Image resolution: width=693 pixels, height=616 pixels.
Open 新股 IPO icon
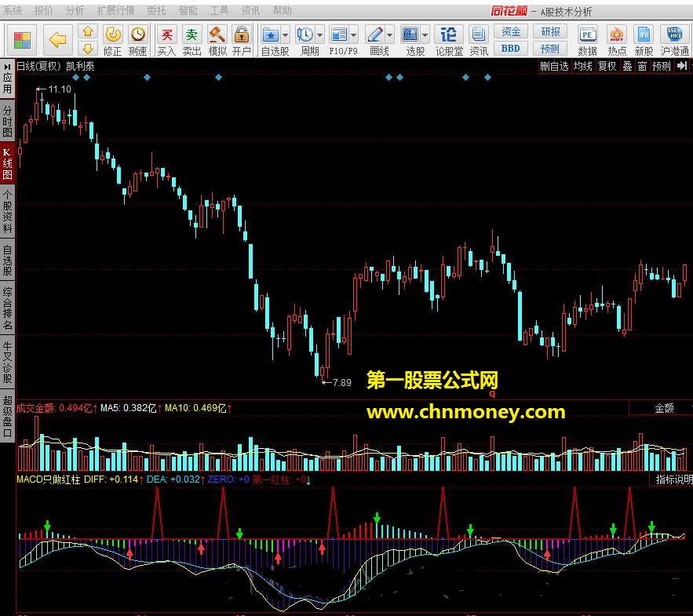(x=644, y=35)
